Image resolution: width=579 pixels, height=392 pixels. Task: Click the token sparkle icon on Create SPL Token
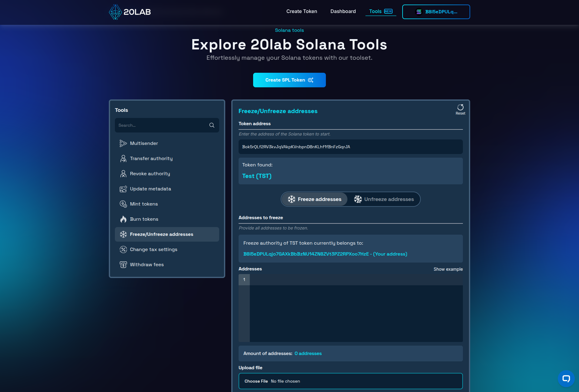pos(311,80)
